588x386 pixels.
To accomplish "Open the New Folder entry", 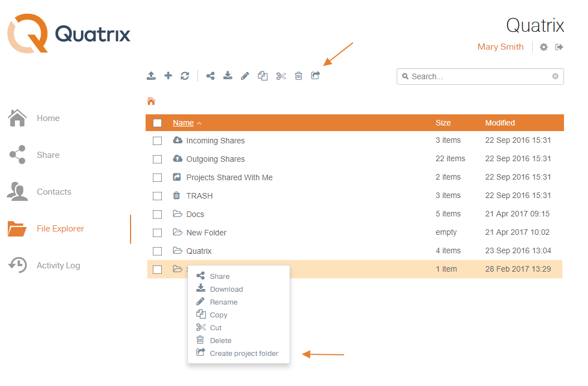I will pyautogui.click(x=206, y=233).
